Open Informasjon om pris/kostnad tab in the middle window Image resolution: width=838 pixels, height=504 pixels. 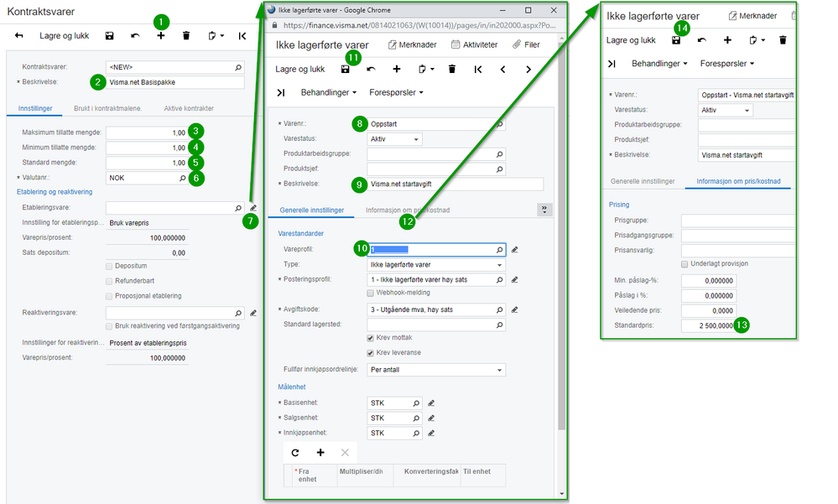point(407,210)
